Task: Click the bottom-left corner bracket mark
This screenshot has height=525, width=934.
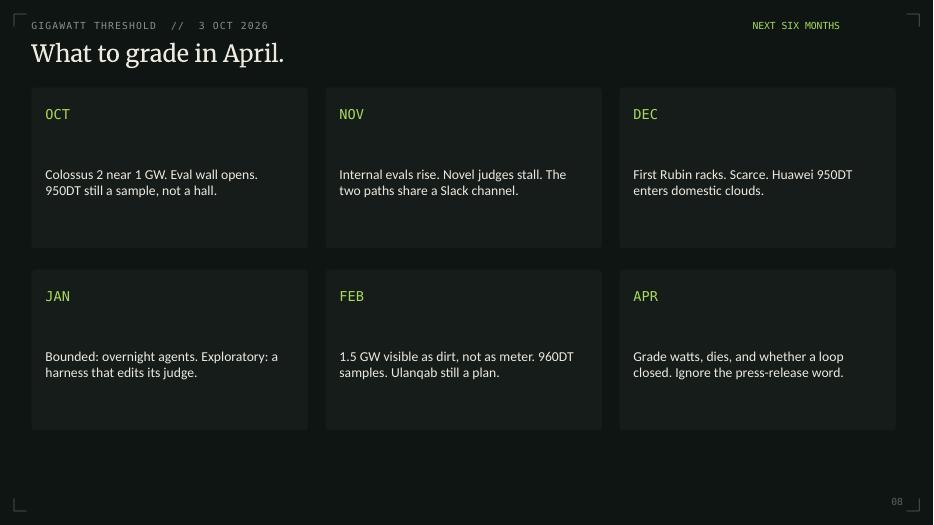Action: (x=19, y=505)
